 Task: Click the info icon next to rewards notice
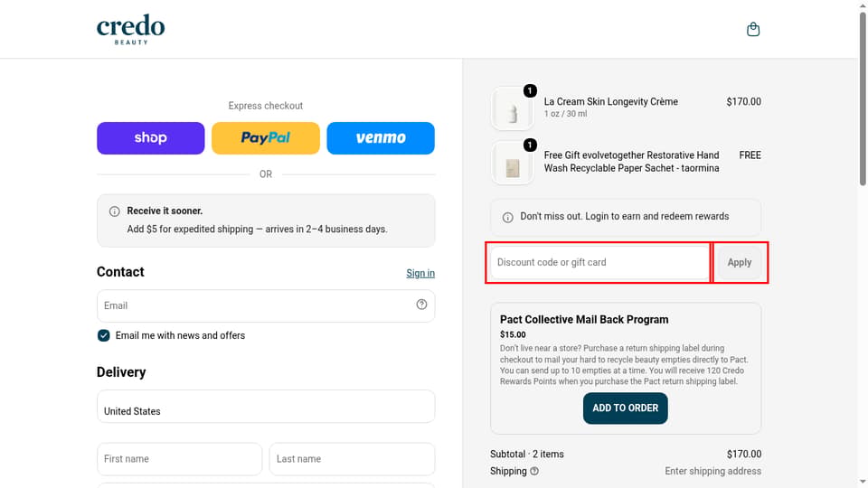pyautogui.click(x=507, y=218)
